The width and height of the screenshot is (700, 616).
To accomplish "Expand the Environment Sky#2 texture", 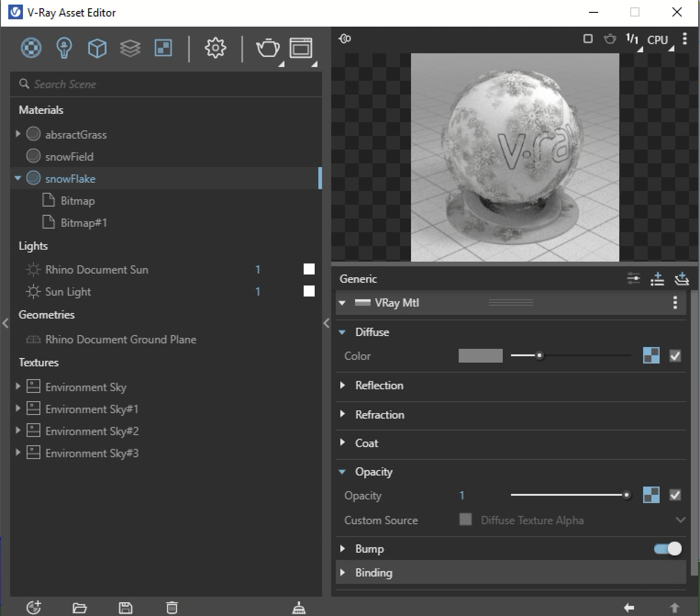I will [18, 431].
